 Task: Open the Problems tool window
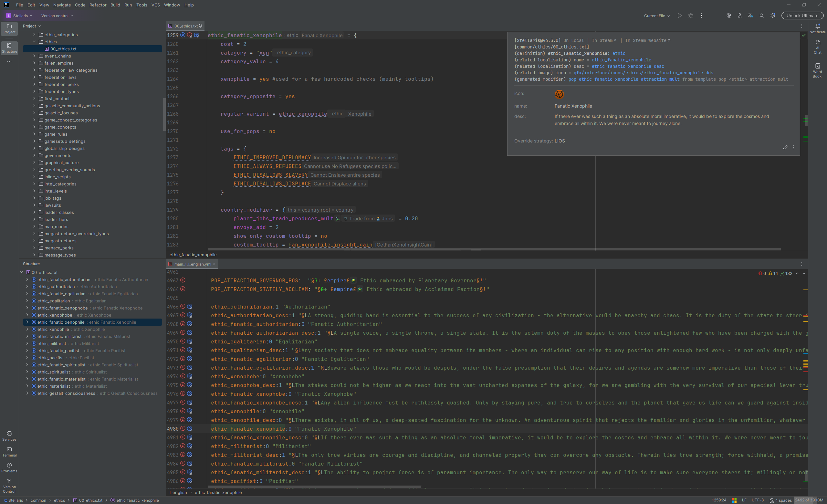(x=9, y=467)
